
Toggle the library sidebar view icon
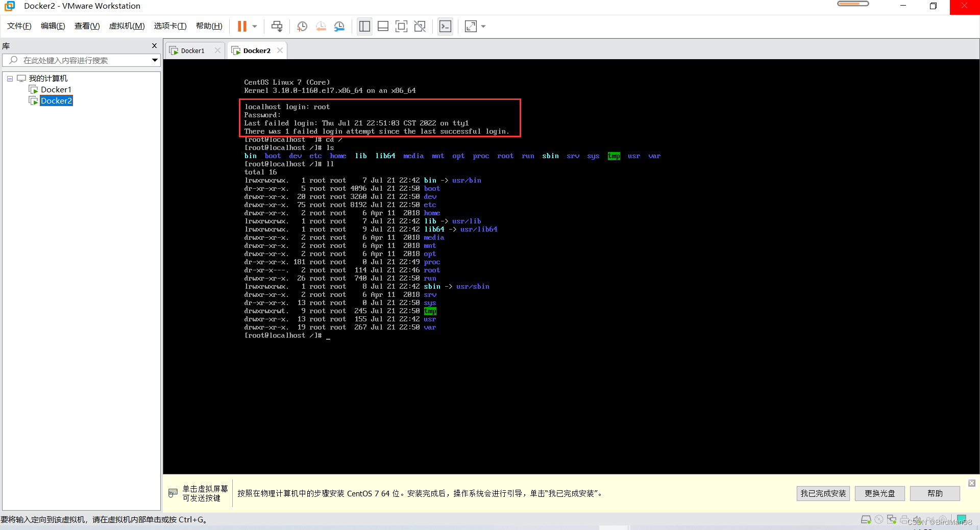pos(364,27)
